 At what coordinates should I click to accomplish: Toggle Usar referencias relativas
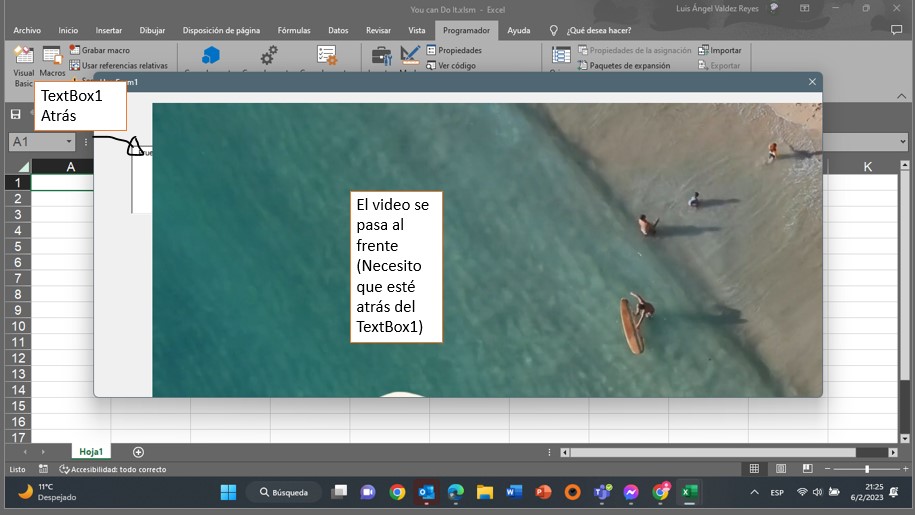point(118,65)
